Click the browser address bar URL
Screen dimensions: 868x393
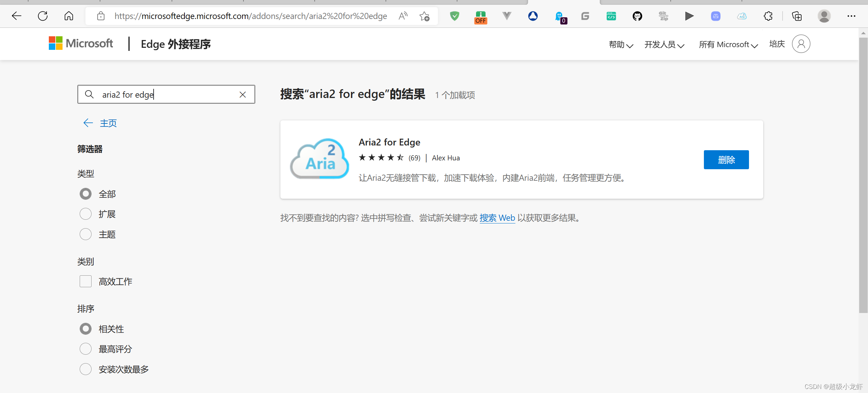click(251, 16)
